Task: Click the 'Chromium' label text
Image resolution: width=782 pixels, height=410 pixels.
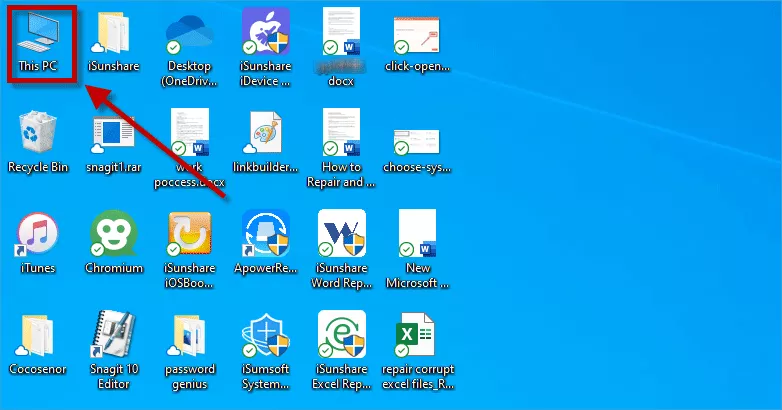Action: (114, 268)
